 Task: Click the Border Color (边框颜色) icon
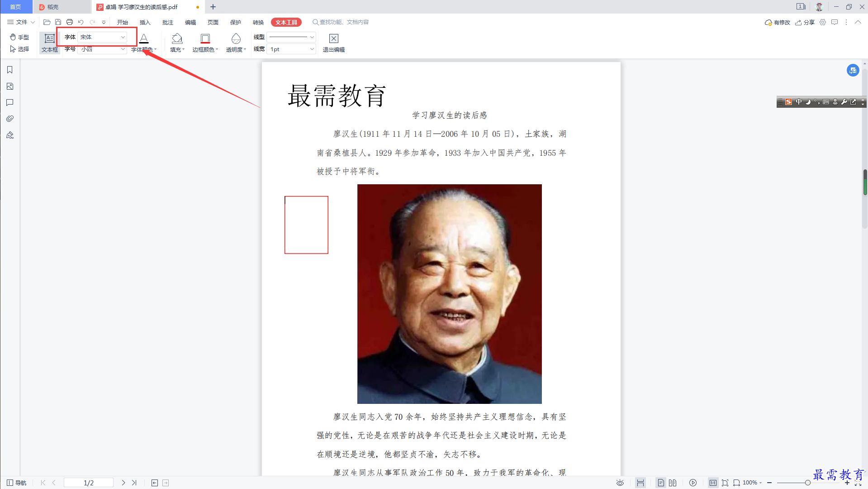pyautogui.click(x=205, y=38)
